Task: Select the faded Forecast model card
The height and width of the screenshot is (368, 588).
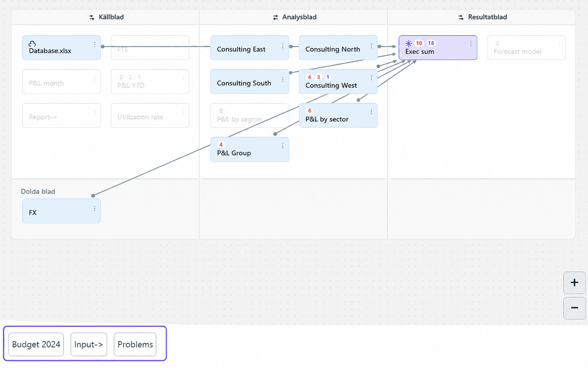Action: 526,47
